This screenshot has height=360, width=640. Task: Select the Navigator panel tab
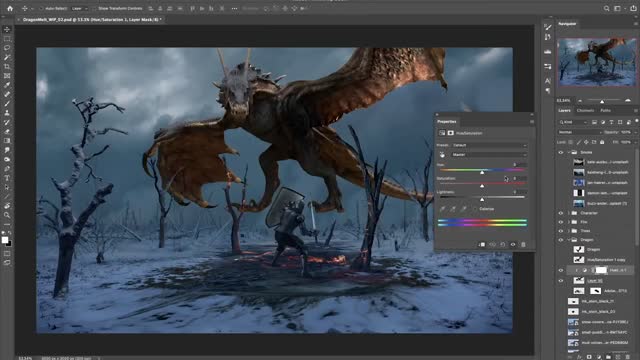click(567, 24)
